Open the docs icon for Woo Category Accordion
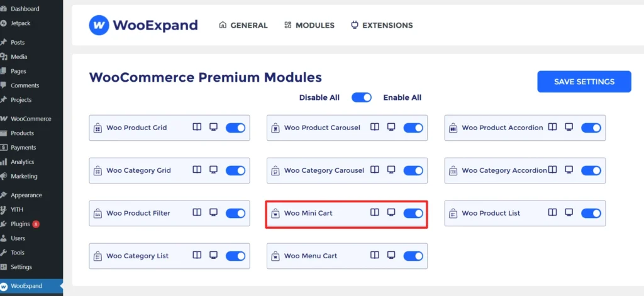The width and height of the screenshot is (644, 296). pyautogui.click(x=552, y=170)
